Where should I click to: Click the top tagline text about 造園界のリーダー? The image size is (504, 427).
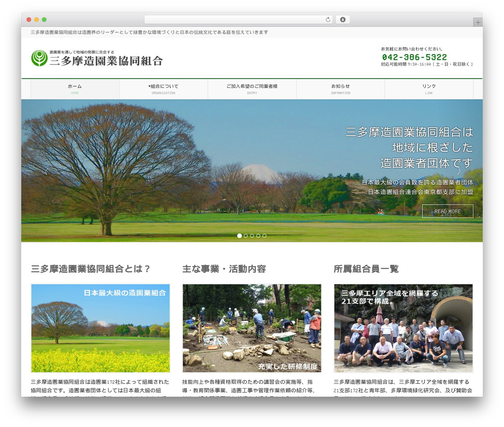tap(150, 32)
